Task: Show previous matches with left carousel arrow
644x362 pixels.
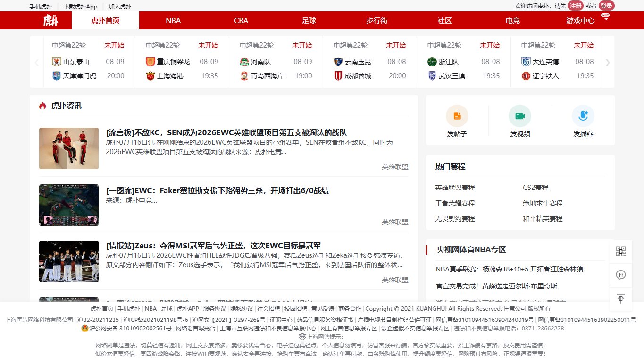Action: (37, 62)
